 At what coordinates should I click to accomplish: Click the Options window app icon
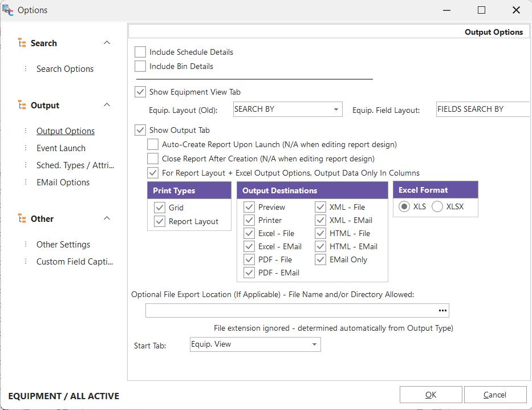tap(8, 10)
